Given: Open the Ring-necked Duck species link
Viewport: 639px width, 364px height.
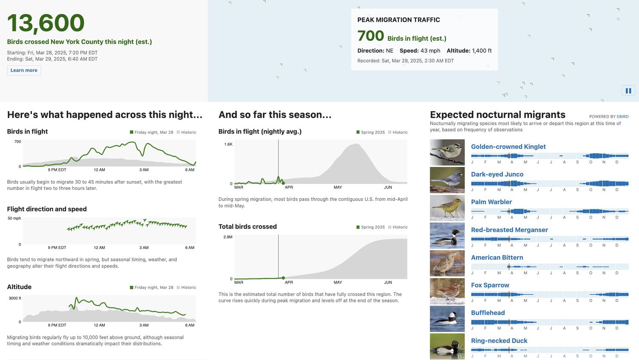Looking at the screenshot, I should [499, 341].
